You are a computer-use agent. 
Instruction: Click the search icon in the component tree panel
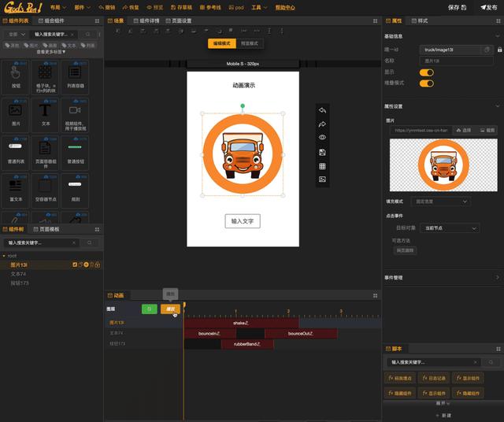click(89, 242)
